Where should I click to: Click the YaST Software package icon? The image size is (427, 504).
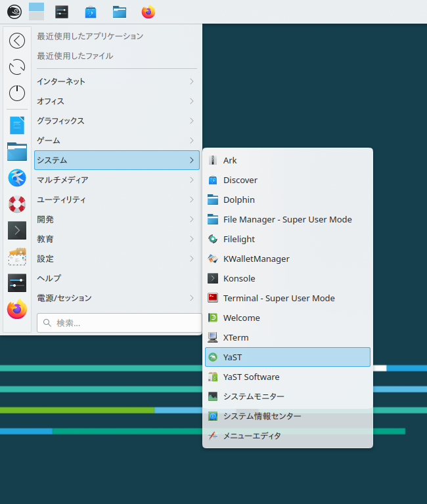[x=213, y=377]
